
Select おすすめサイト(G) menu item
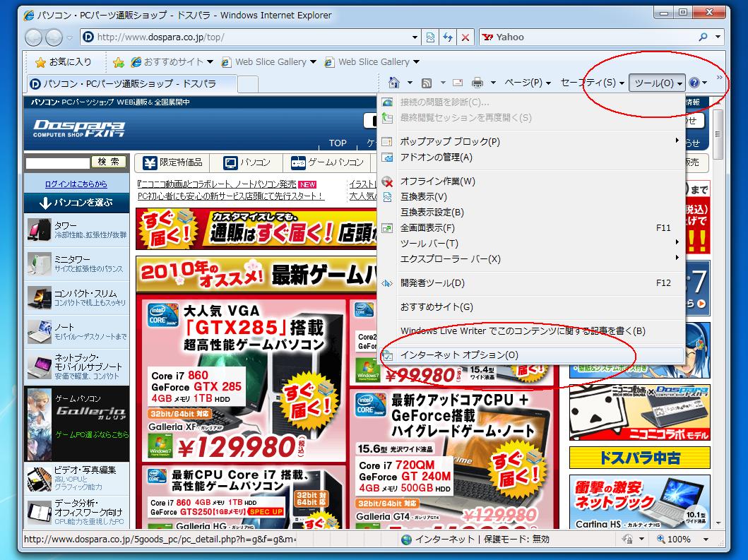(x=531, y=306)
